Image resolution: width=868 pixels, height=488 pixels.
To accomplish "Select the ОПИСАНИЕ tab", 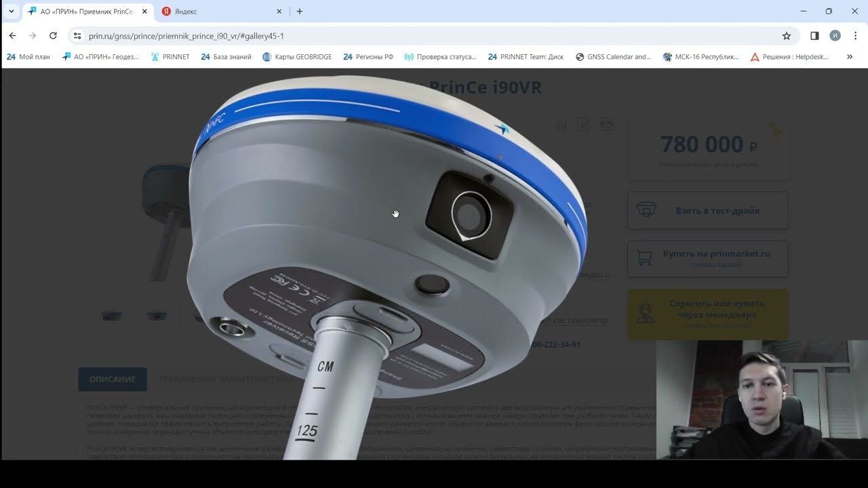I will coord(113,380).
